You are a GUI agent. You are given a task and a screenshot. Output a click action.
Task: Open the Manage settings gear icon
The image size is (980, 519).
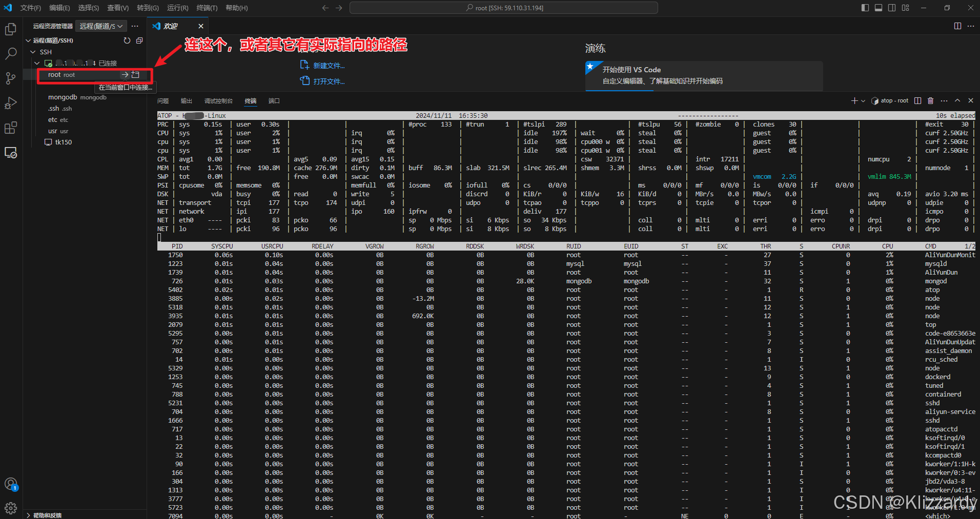[x=11, y=508]
